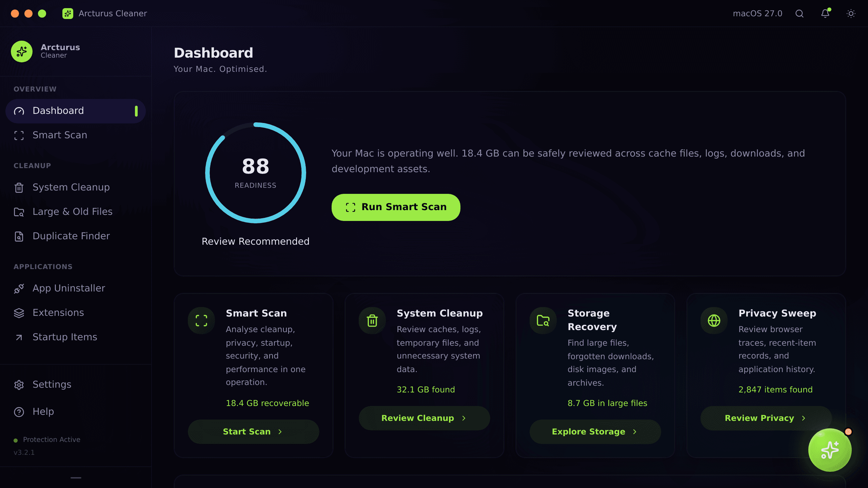This screenshot has width=868, height=488.
Task: Click the floating sparkle assistant button
Action: [x=830, y=450]
